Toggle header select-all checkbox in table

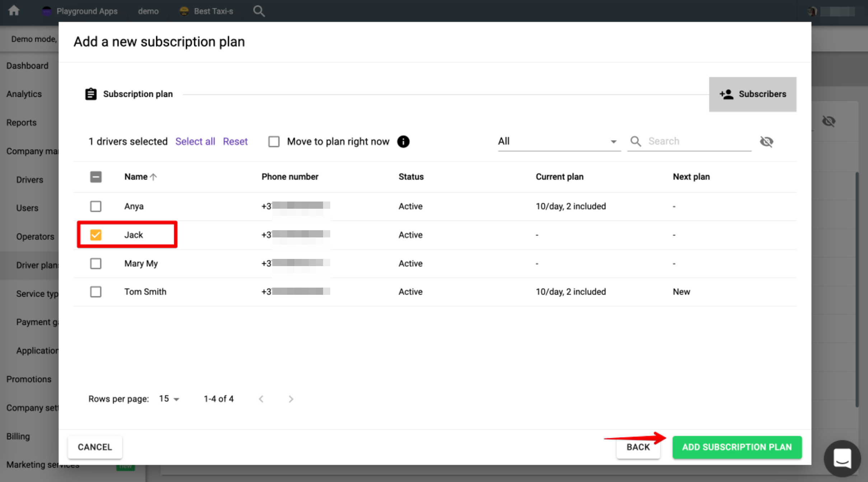(95, 177)
